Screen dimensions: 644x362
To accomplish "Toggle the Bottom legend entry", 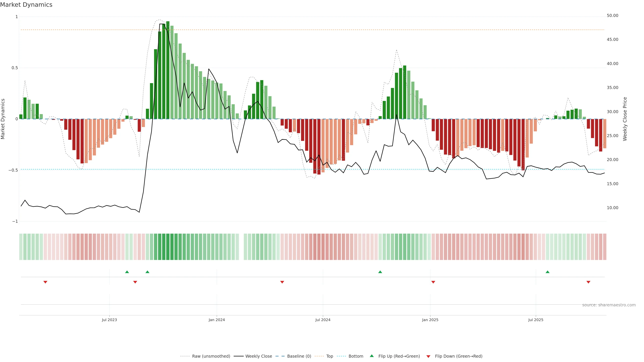I will (356, 356).
